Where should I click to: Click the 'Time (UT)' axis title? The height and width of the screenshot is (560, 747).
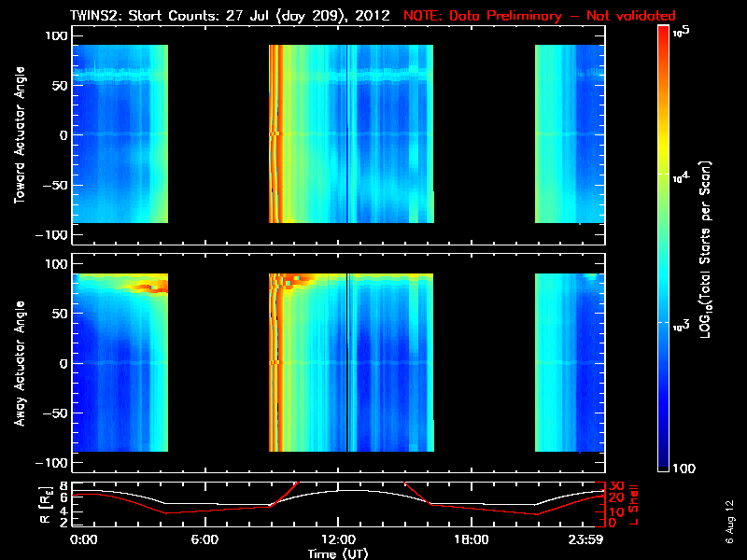(338, 553)
